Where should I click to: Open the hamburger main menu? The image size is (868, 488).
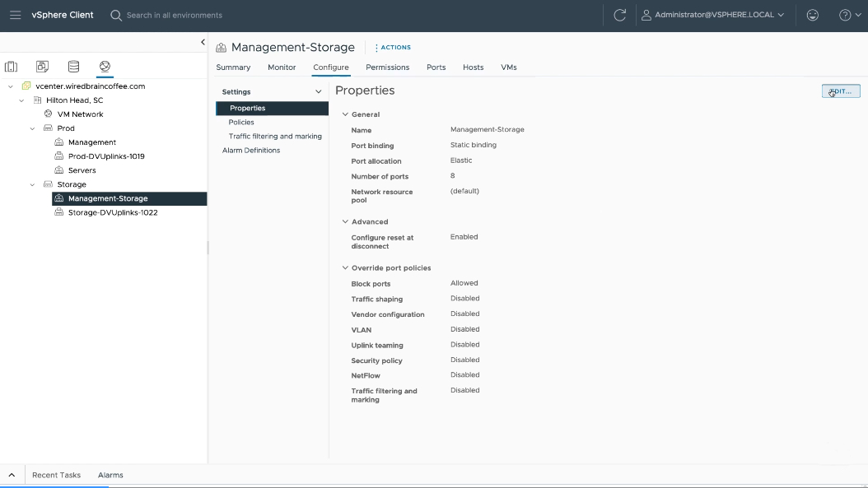pyautogui.click(x=15, y=15)
